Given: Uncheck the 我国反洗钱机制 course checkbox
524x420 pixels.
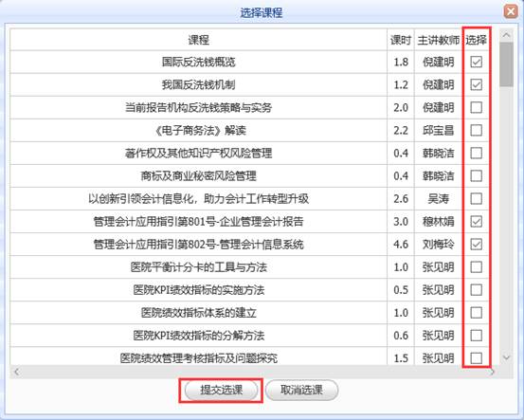Looking at the screenshot, I should (x=476, y=84).
